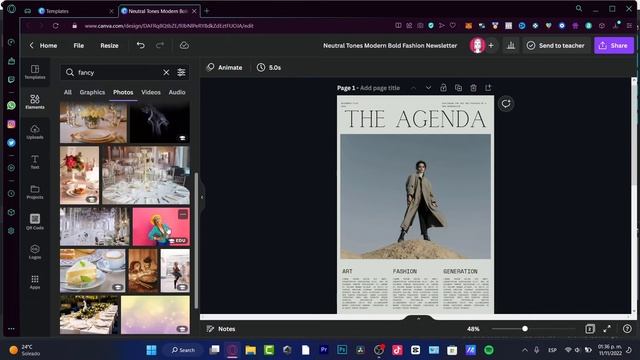
Task: Select the GENERATION column heading
Action: tap(460, 271)
